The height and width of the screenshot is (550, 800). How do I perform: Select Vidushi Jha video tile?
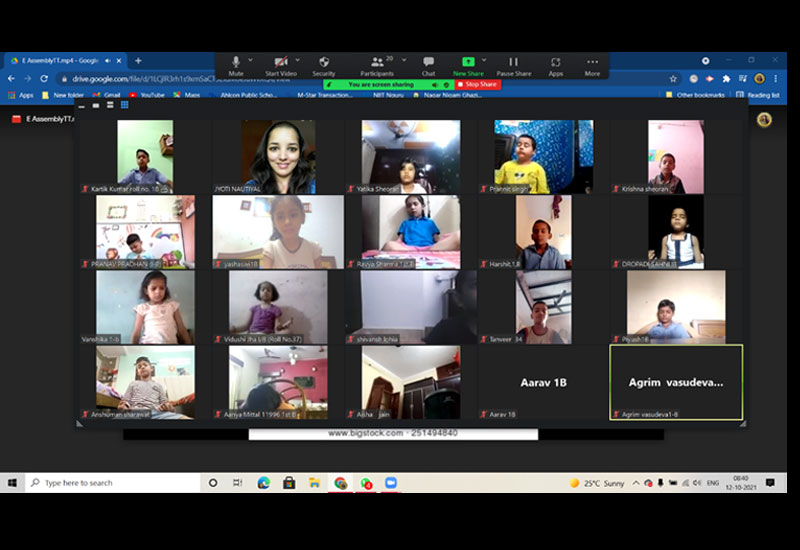coord(278,307)
